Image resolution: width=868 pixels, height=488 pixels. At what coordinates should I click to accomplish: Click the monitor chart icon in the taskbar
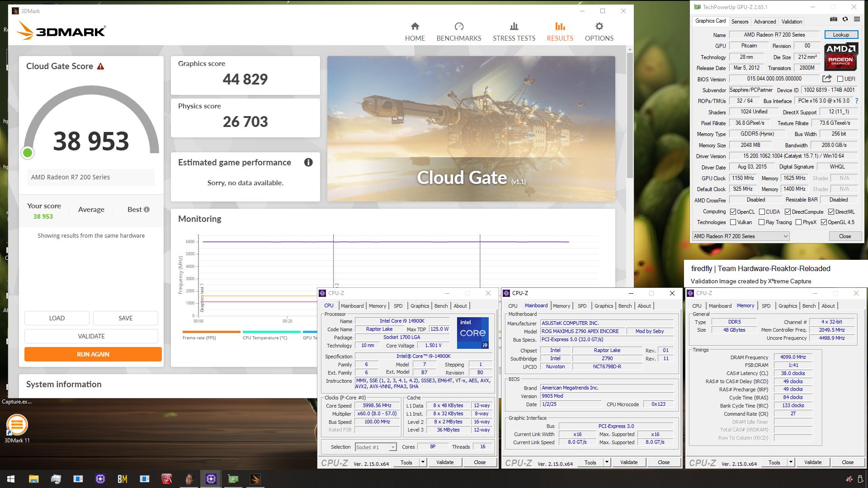[56, 479]
